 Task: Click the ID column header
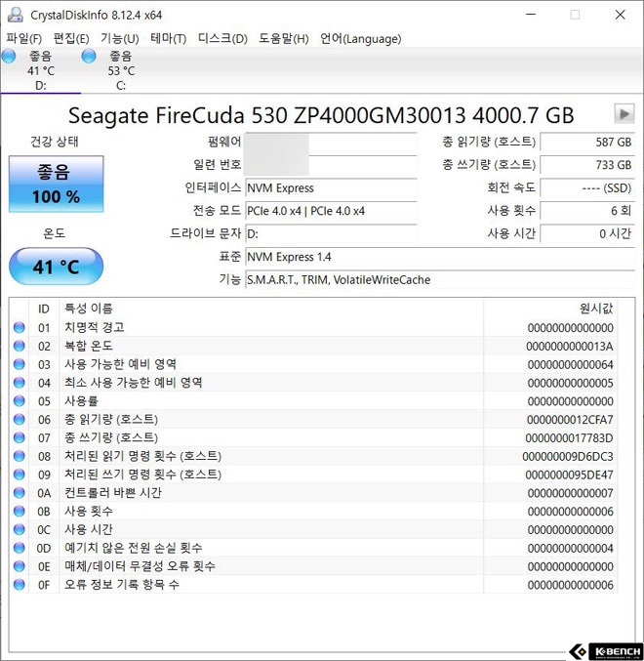pos(44,309)
